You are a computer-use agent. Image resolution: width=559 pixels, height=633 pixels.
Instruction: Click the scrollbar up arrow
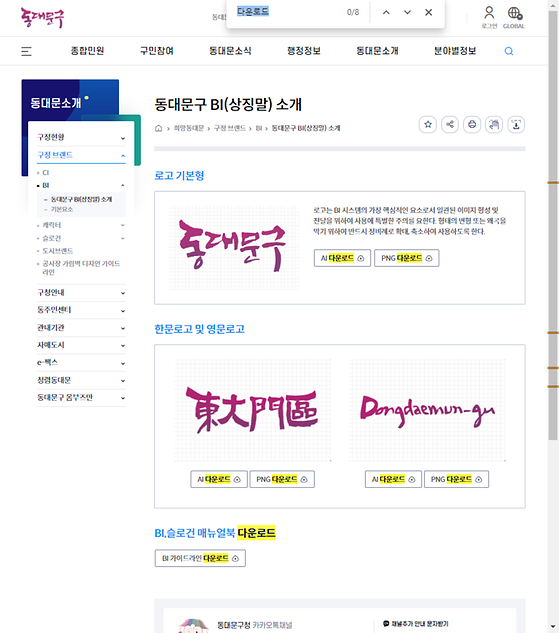(x=553, y=5)
